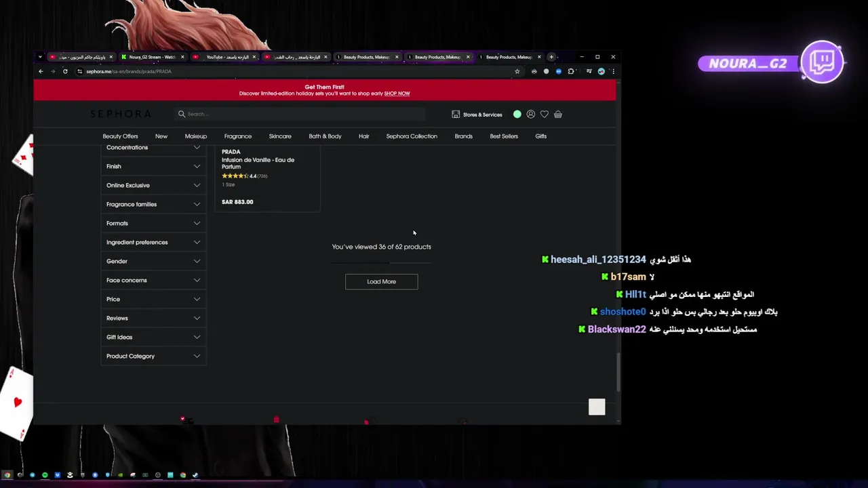Open the Infusion de Vanille product link
This screenshot has height=488, width=868.
coord(258,163)
